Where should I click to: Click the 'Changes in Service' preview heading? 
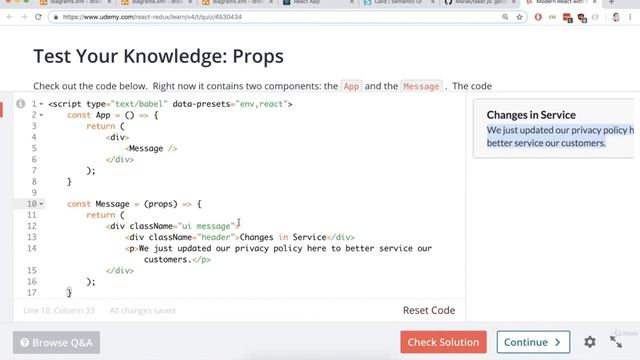click(x=531, y=115)
